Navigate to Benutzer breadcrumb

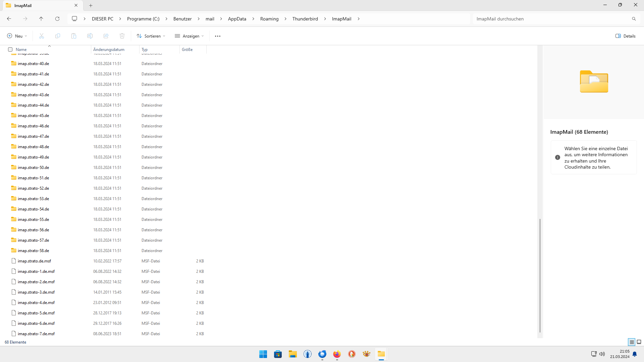[x=182, y=19]
